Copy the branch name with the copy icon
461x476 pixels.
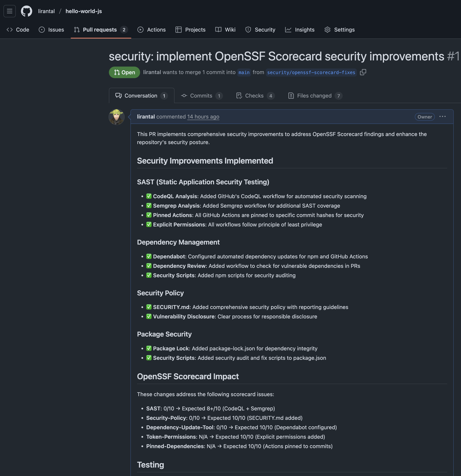[x=363, y=72]
